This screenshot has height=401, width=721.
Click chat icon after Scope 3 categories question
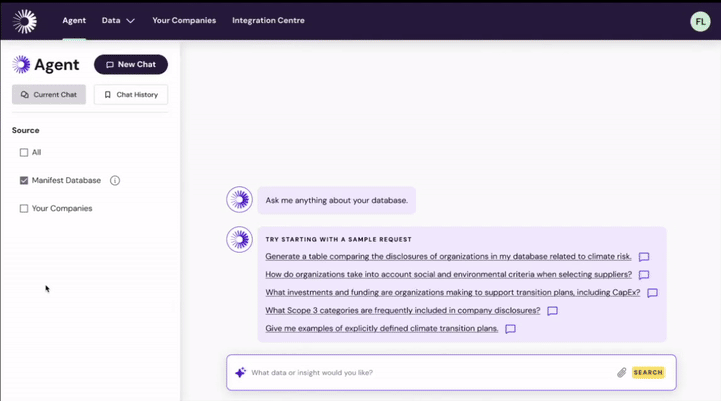tap(552, 311)
